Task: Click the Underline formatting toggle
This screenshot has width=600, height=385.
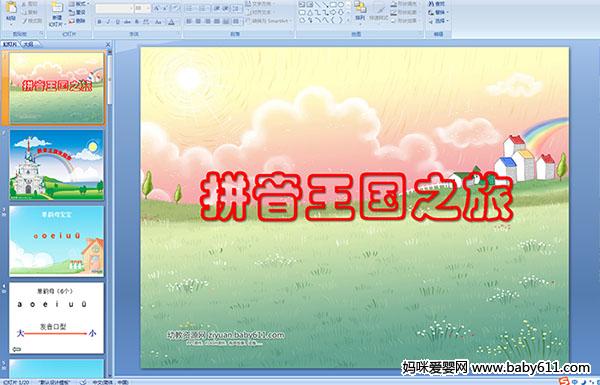Action: tap(118, 22)
